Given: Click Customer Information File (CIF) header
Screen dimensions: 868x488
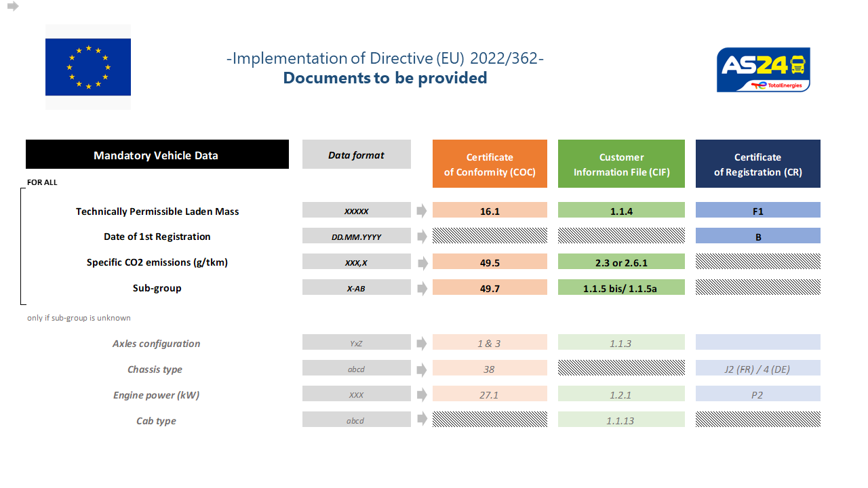Looking at the screenshot, I should pyautogui.click(x=621, y=164).
